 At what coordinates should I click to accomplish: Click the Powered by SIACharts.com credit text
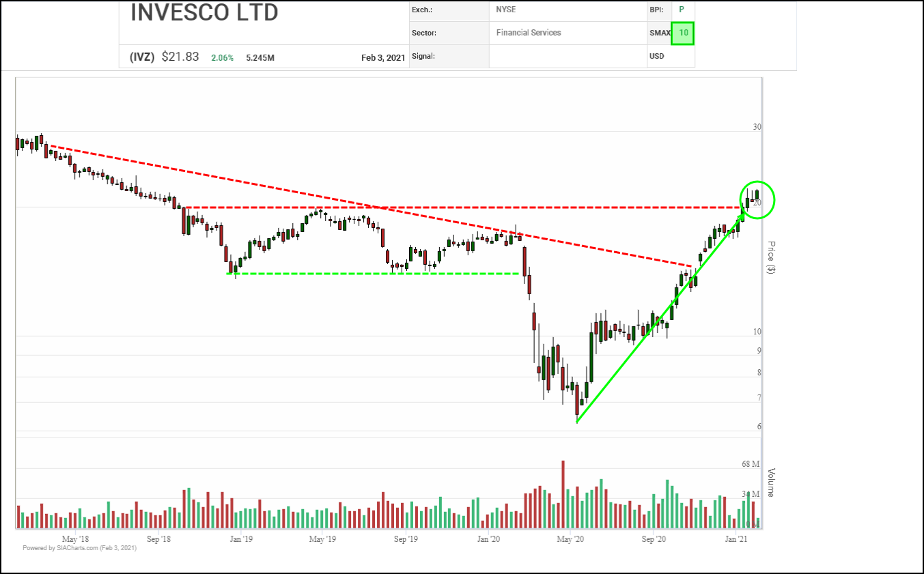point(79,548)
